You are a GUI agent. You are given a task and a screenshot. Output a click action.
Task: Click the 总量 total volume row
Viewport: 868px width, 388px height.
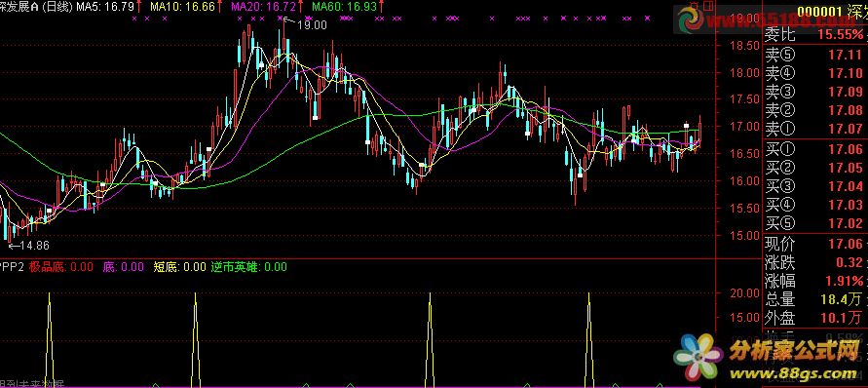pos(813,300)
